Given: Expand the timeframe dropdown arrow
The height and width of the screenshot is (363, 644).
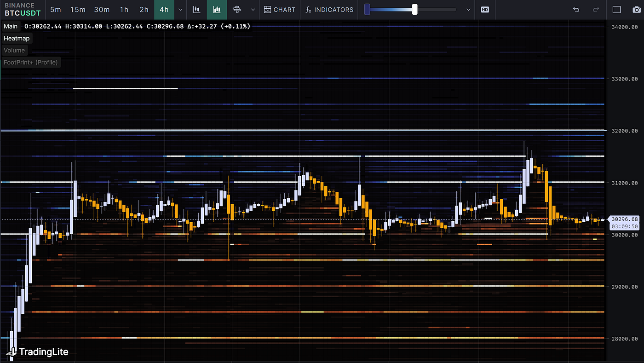Looking at the screenshot, I should point(180,10).
